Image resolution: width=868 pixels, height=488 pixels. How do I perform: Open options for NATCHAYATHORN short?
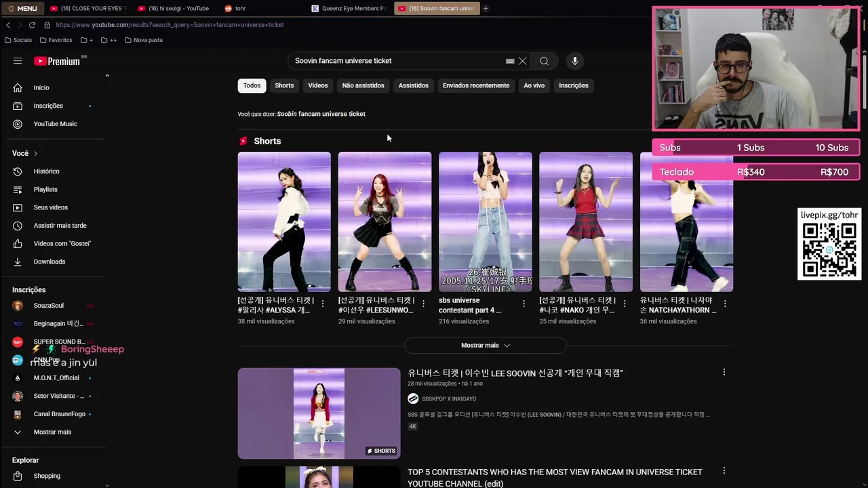725,304
